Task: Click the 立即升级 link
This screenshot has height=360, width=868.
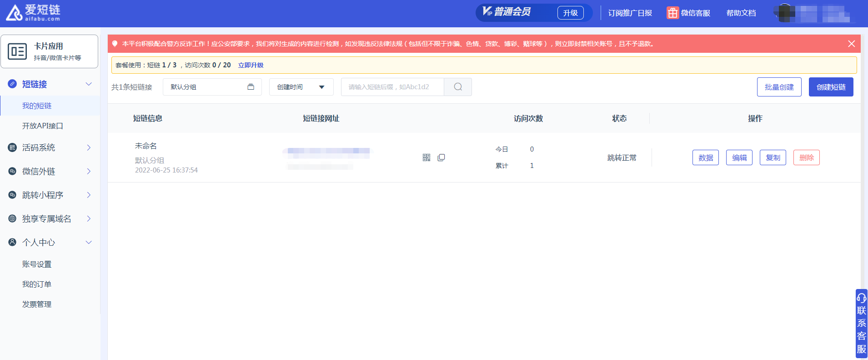Action: (x=251, y=65)
